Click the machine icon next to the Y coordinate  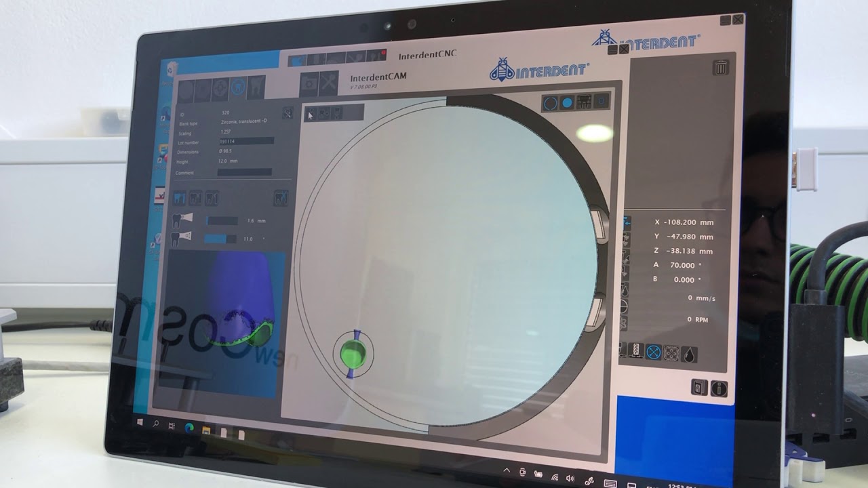[x=625, y=239]
